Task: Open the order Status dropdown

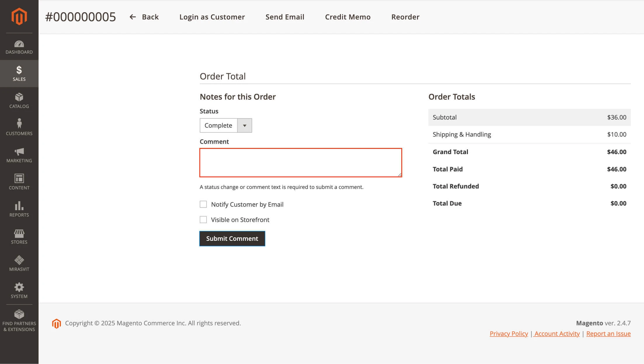Action: (x=245, y=125)
